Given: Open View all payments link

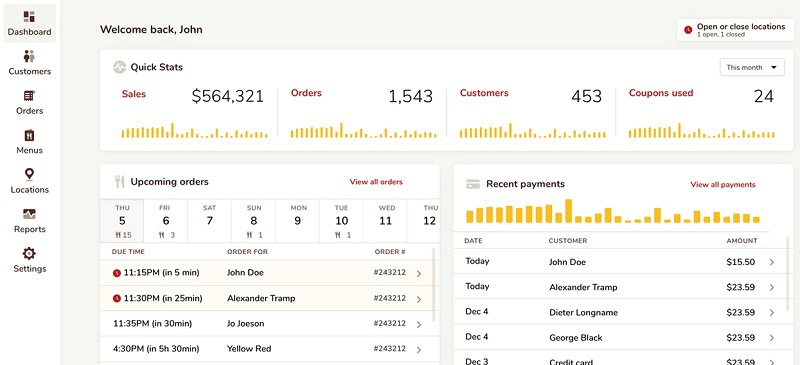Looking at the screenshot, I should point(723,185).
